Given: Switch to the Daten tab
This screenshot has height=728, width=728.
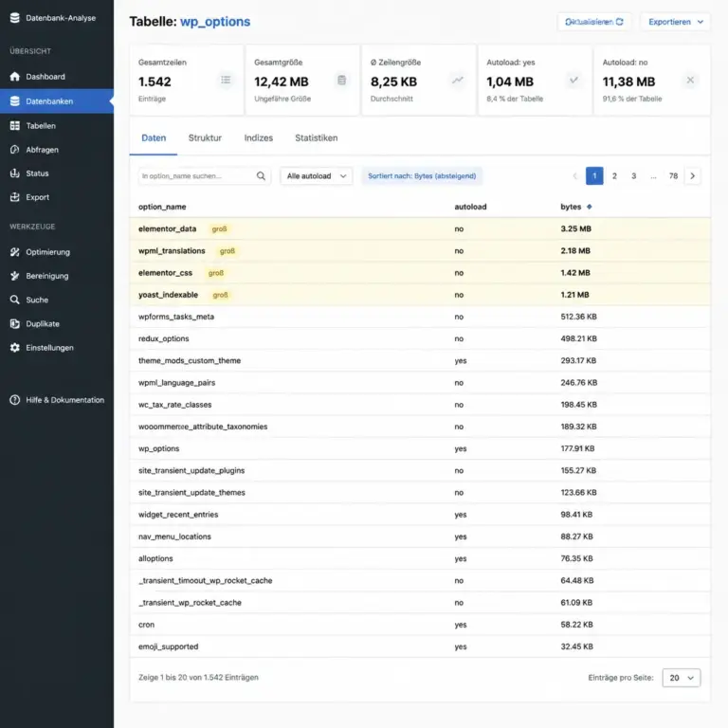Looking at the screenshot, I should pos(154,137).
